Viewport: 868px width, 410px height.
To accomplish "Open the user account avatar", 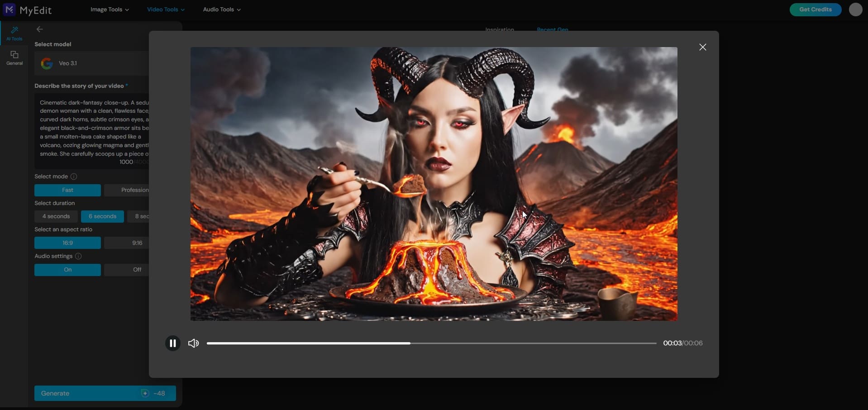I will pyautogui.click(x=855, y=10).
